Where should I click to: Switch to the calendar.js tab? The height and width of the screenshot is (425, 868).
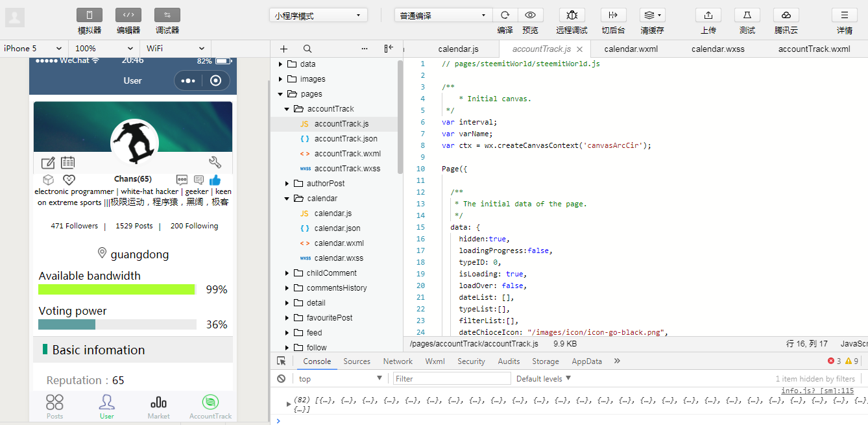(458, 49)
